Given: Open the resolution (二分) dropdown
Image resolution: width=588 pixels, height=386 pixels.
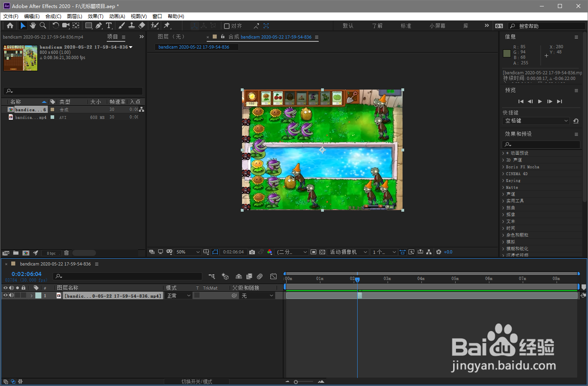Looking at the screenshot, I should click(x=292, y=252).
